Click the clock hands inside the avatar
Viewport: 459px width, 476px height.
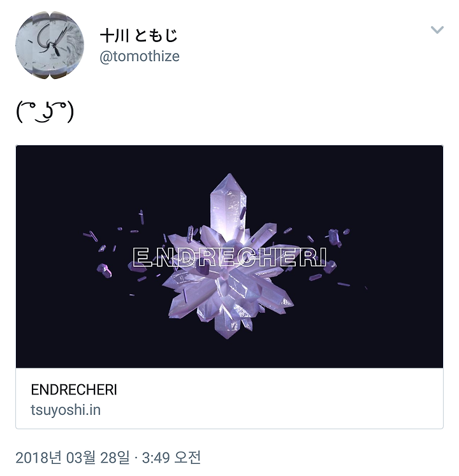[52, 42]
